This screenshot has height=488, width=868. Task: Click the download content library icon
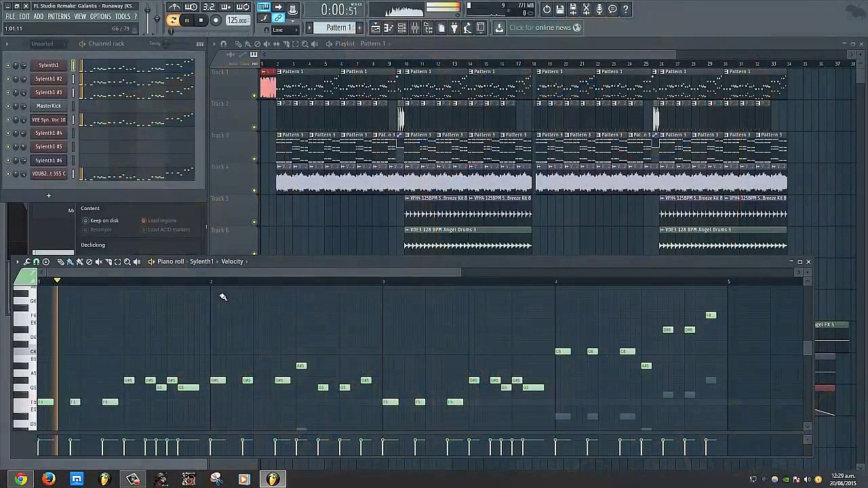[499, 28]
